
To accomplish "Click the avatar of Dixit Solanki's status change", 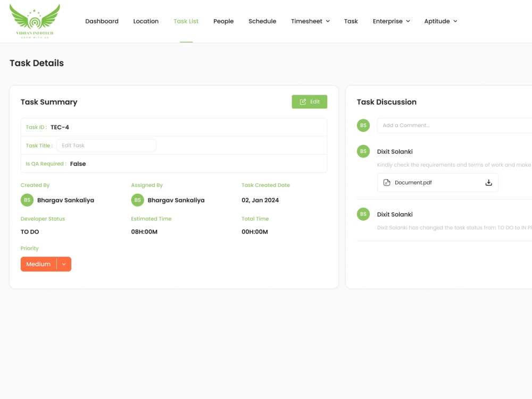I will 363,214.
